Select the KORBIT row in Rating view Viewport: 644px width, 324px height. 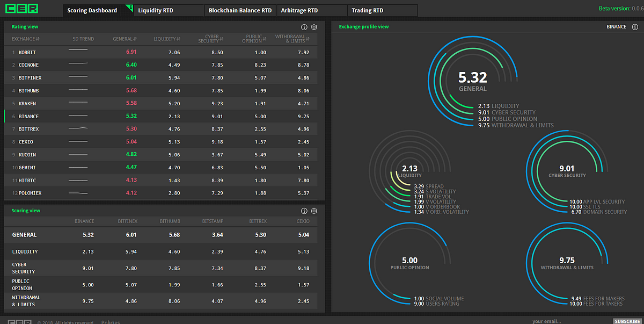161,52
